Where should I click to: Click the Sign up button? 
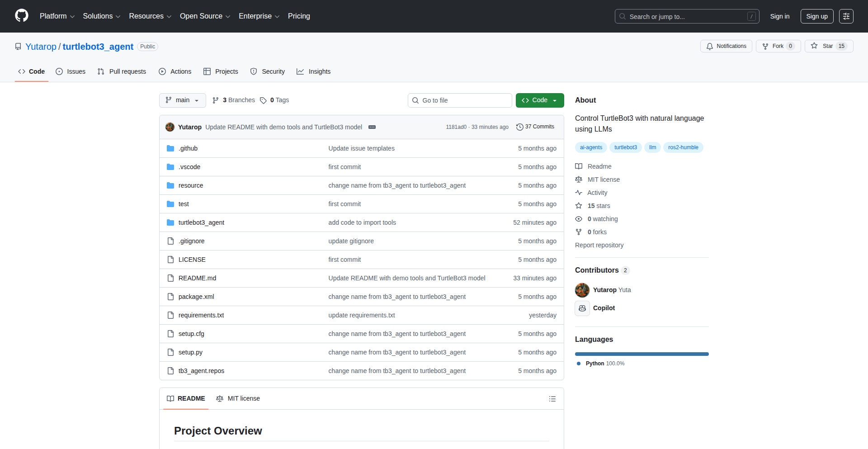[816, 16]
